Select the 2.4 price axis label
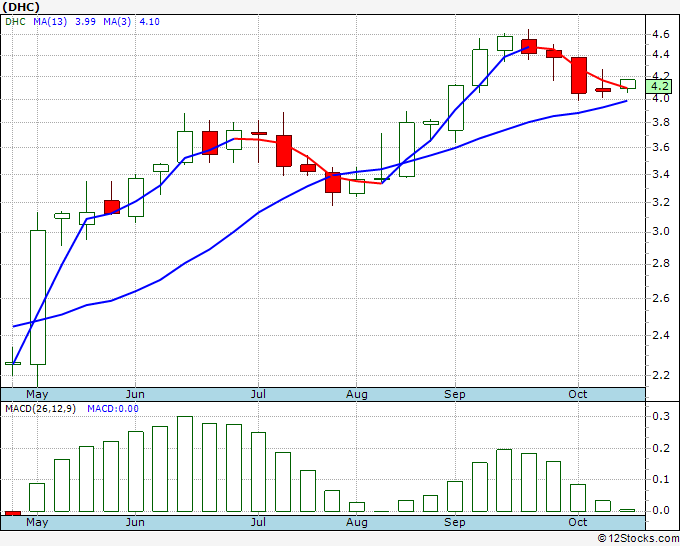The width and height of the screenshot is (680, 546). (660, 335)
